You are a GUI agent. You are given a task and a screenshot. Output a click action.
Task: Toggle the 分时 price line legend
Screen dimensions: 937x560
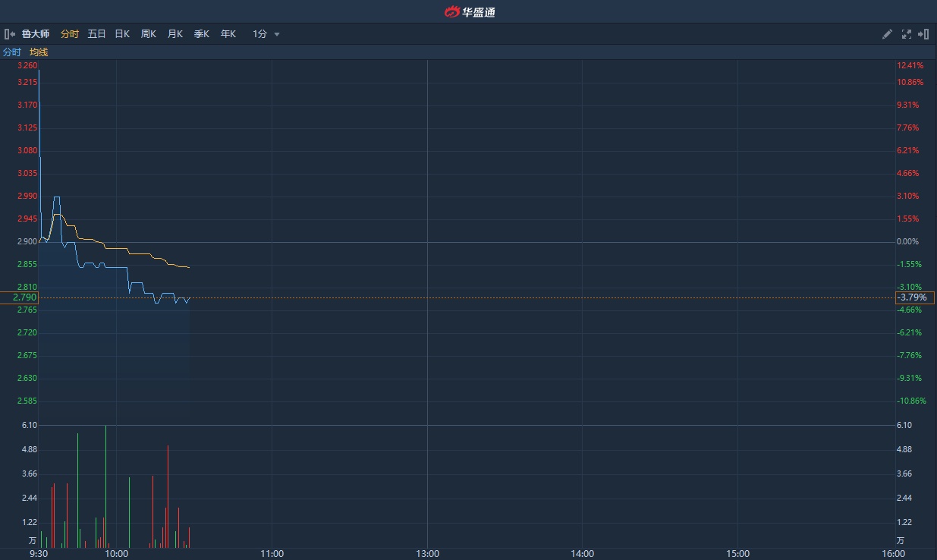[x=12, y=52]
